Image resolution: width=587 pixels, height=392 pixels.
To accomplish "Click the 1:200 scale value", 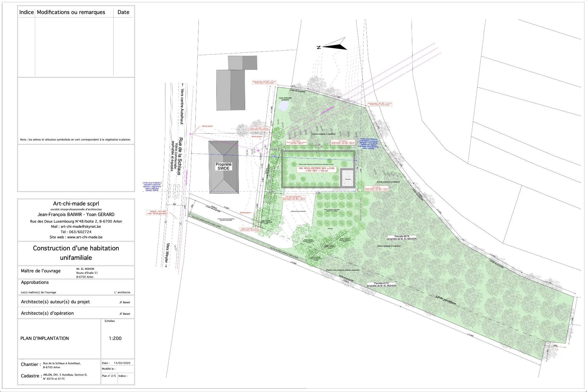I will (115, 338).
